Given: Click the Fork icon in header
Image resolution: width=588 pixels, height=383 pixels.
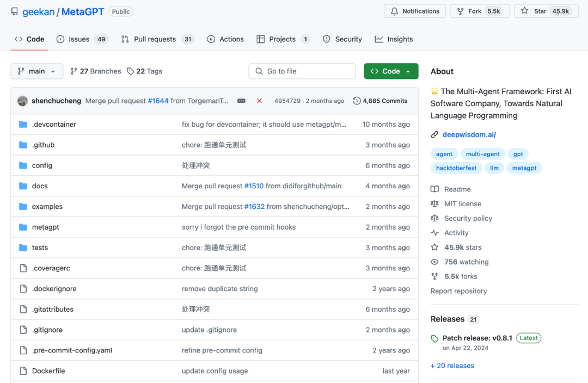Looking at the screenshot, I should pos(460,11).
